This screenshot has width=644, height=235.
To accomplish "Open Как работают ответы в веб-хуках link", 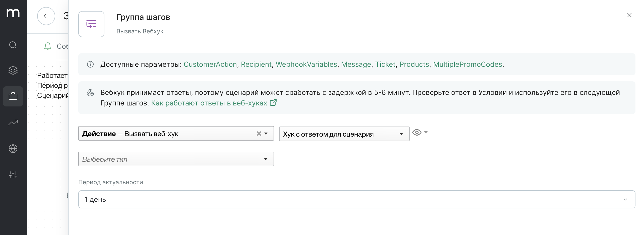I will (209, 103).
